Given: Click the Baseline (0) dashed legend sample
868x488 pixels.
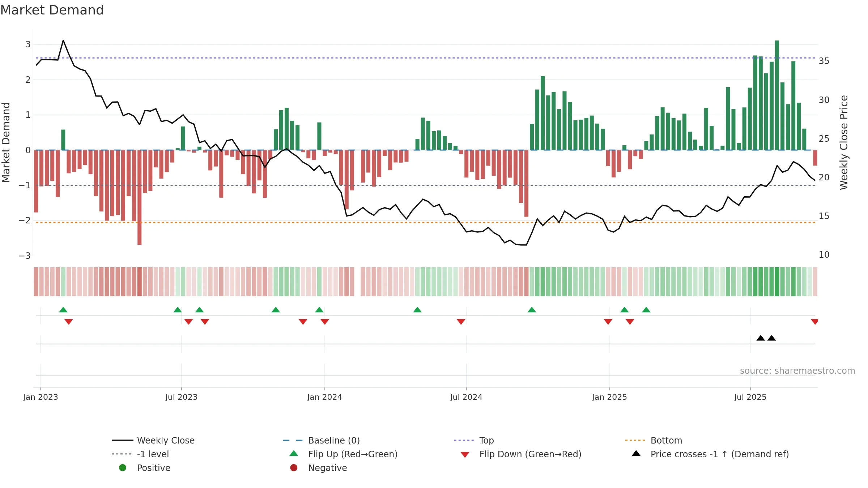Looking at the screenshot, I should point(293,440).
